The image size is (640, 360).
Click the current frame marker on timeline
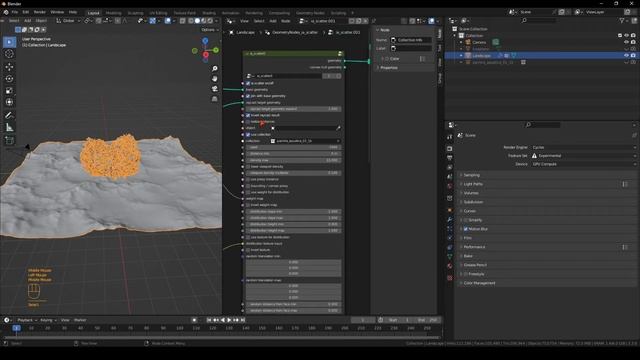click(16, 328)
